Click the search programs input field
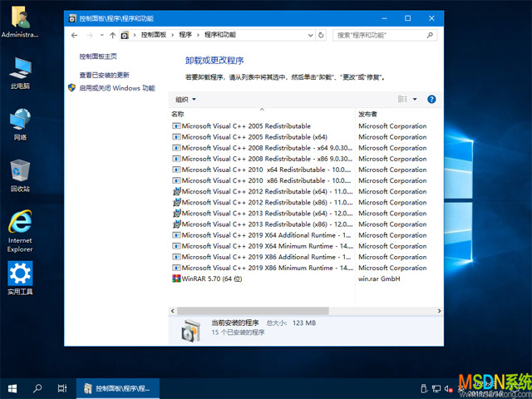Viewport: 532px width, 399px height. click(379, 35)
